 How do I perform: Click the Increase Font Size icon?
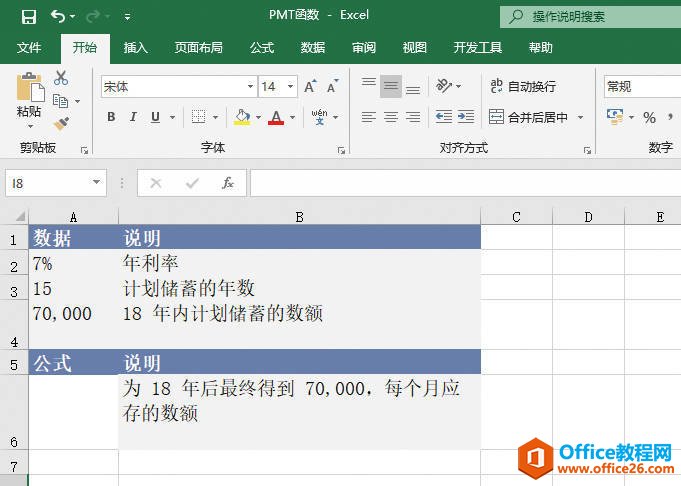310,86
